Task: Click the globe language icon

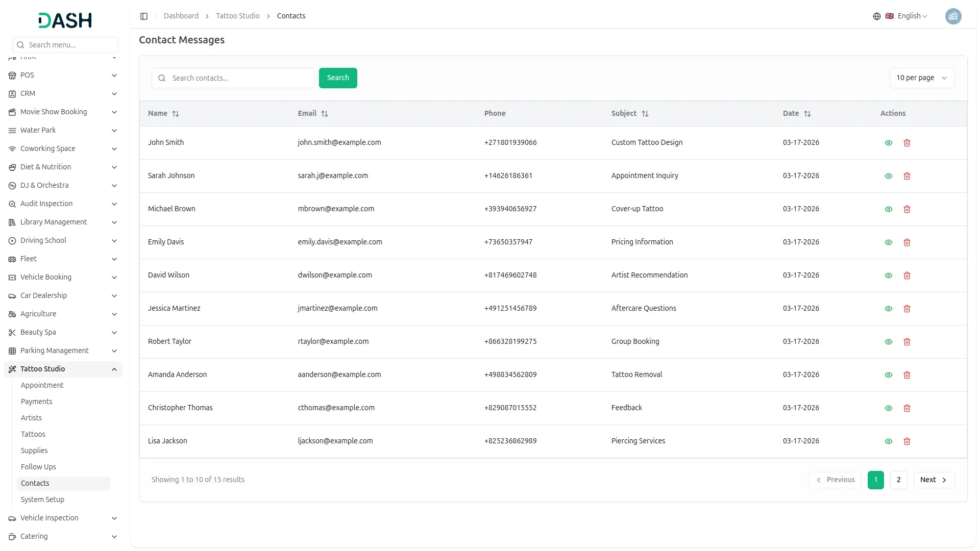Action: pyautogui.click(x=877, y=16)
